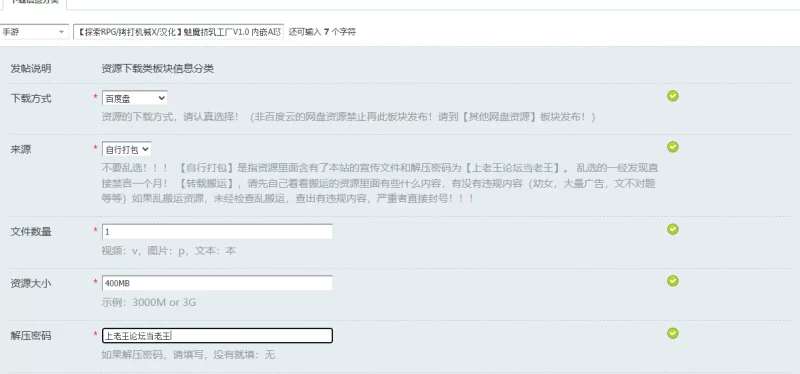Click the 来源 label

tap(21, 149)
